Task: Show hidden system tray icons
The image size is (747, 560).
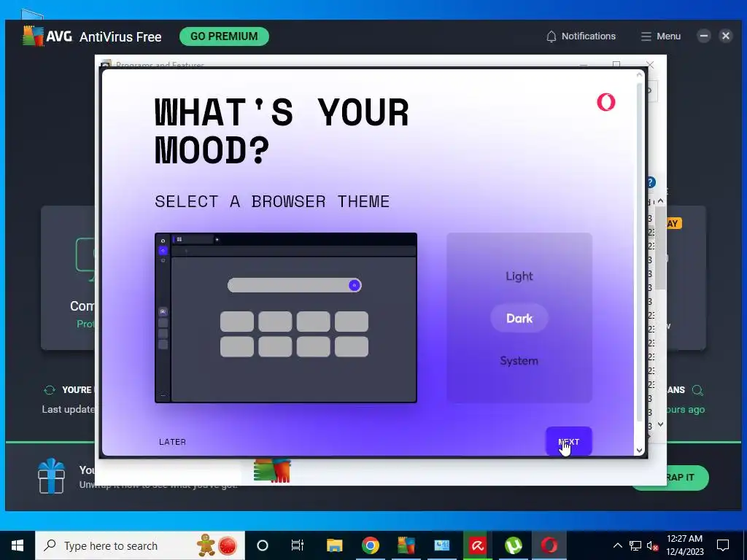Action: [617, 545]
